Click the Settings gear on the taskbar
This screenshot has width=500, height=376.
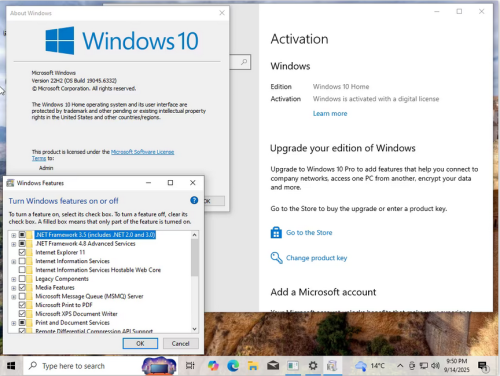pos(313,366)
